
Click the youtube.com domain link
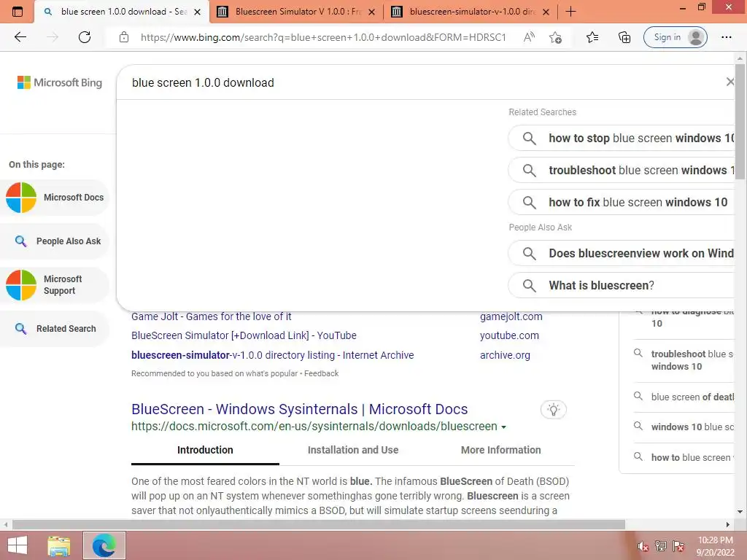[x=509, y=335]
